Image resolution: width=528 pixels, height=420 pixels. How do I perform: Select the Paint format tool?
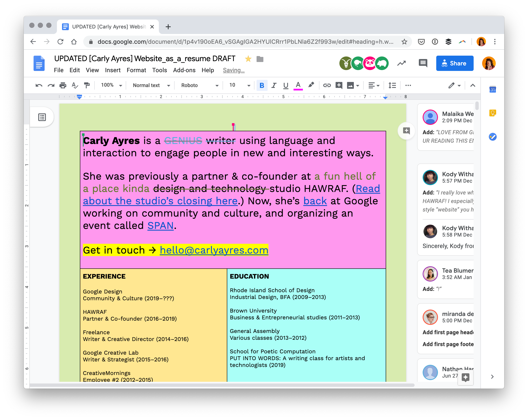(x=87, y=86)
